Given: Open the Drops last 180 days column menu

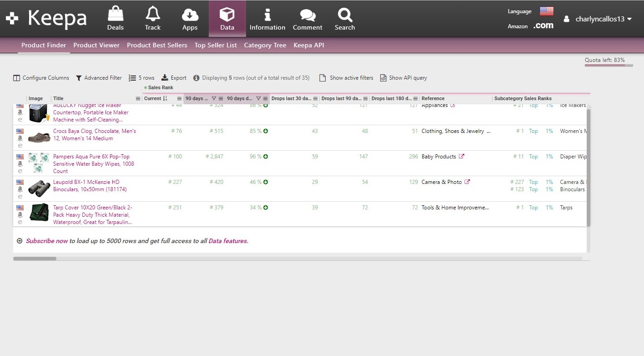Looking at the screenshot, I should [416, 98].
